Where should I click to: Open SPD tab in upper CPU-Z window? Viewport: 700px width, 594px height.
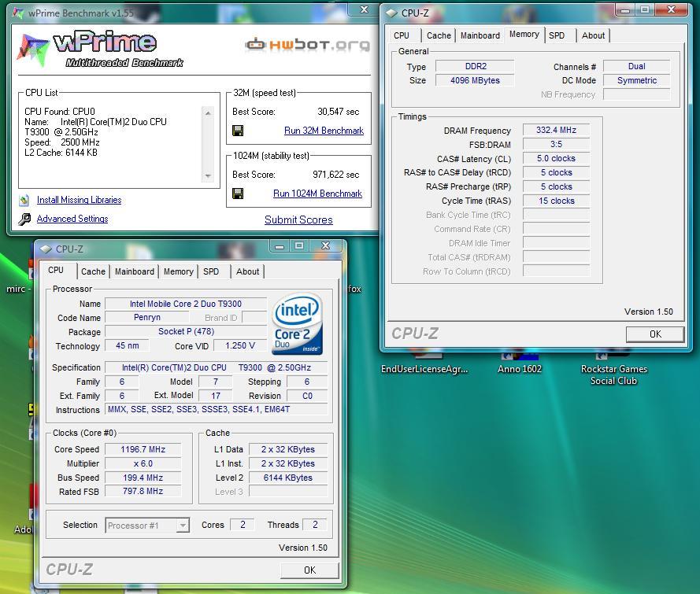(x=556, y=35)
